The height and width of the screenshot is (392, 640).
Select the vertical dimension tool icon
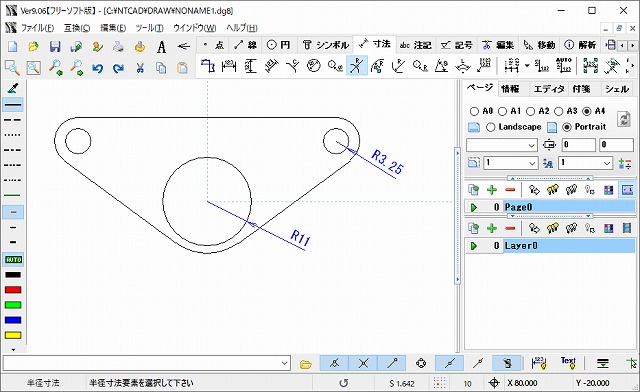(x=250, y=66)
